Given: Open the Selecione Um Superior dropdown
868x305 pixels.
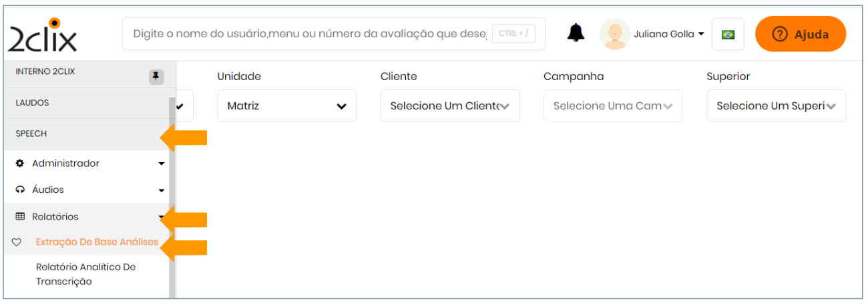Looking at the screenshot, I should (x=776, y=106).
